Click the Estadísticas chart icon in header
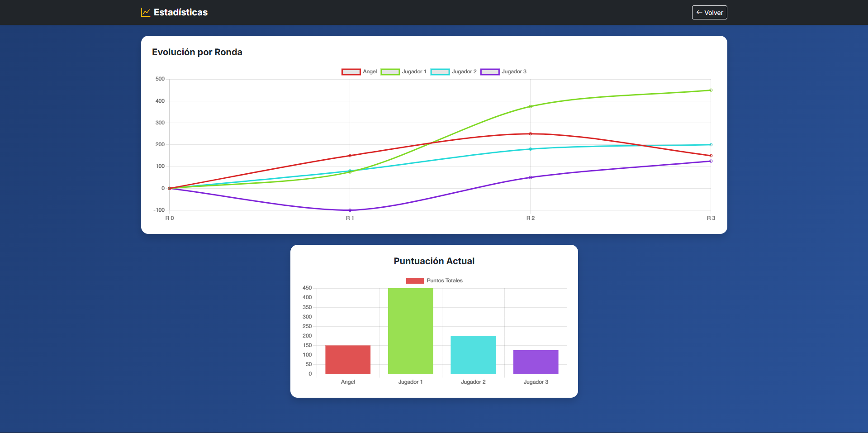The height and width of the screenshot is (433, 868). pos(146,12)
